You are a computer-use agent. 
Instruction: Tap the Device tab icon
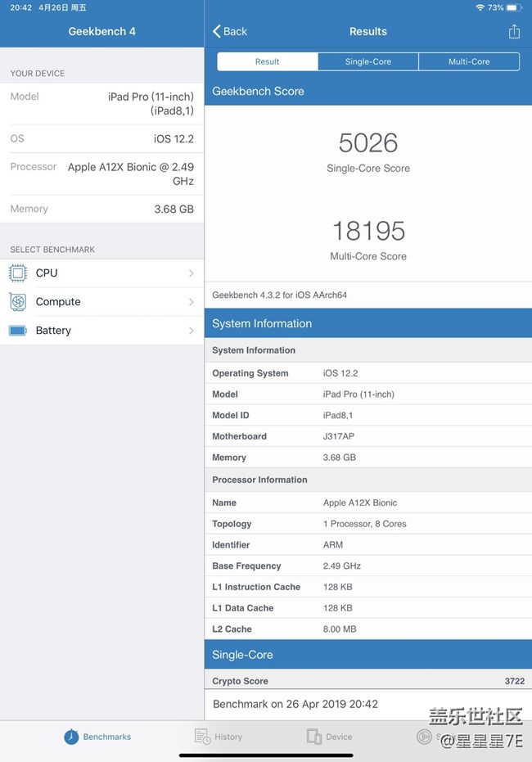[x=313, y=737]
